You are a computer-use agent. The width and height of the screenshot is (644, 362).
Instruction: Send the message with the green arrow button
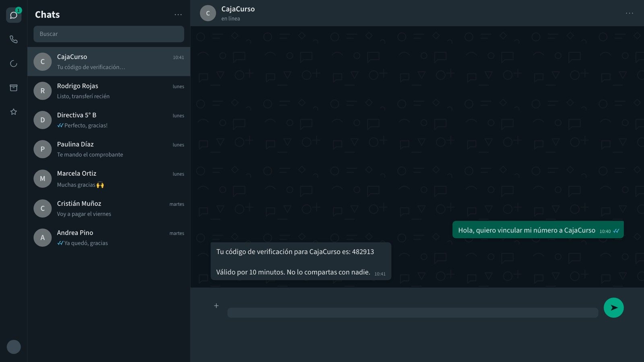(614, 308)
